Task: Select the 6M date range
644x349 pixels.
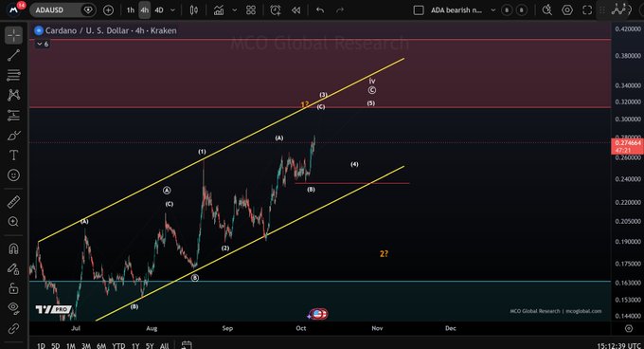Action: coord(101,346)
